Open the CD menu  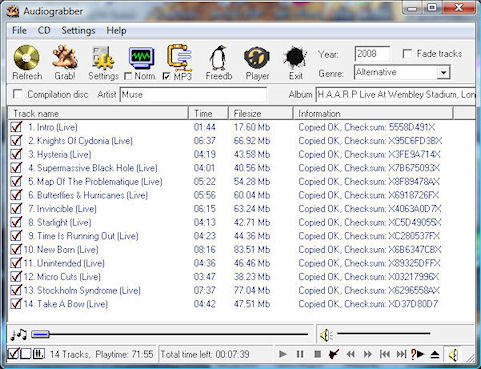(x=44, y=31)
